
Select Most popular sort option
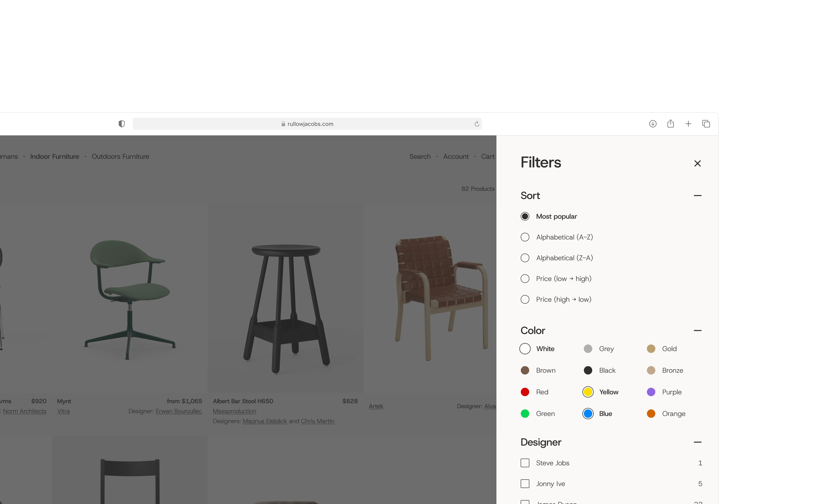point(549,217)
